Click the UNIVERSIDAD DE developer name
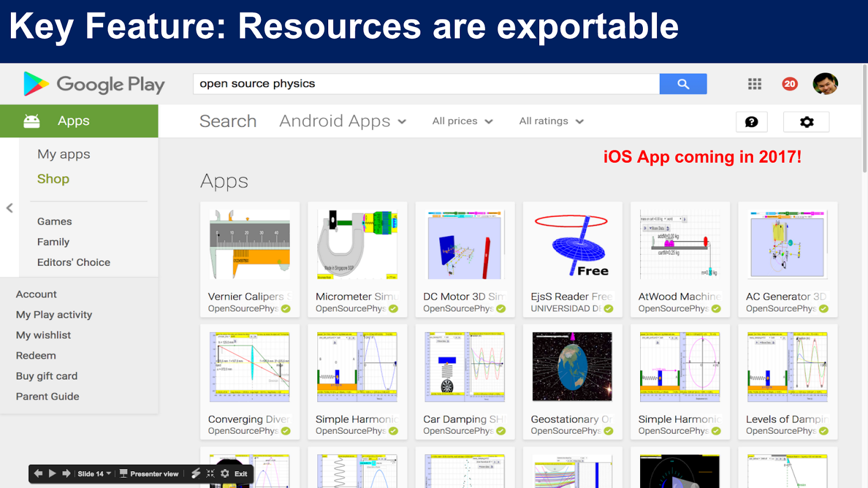 [566, 309]
